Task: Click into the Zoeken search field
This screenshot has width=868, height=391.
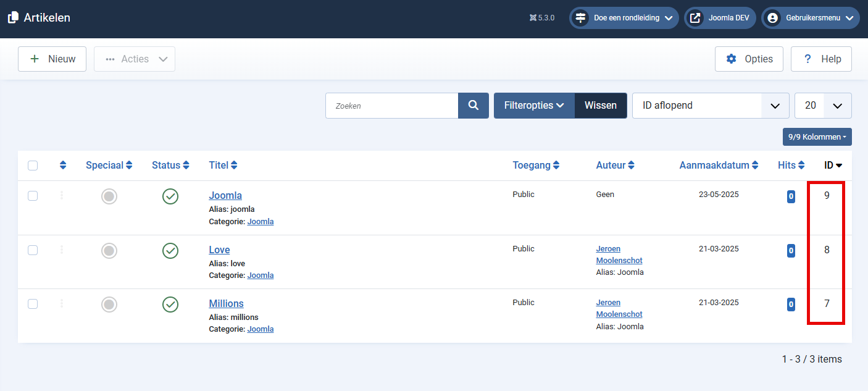Action: click(x=392, y=106)
